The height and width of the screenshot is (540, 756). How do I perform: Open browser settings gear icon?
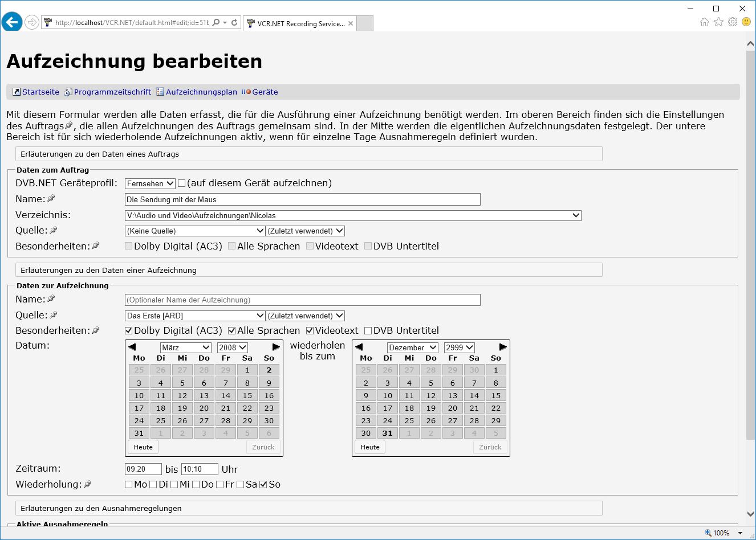733,22
